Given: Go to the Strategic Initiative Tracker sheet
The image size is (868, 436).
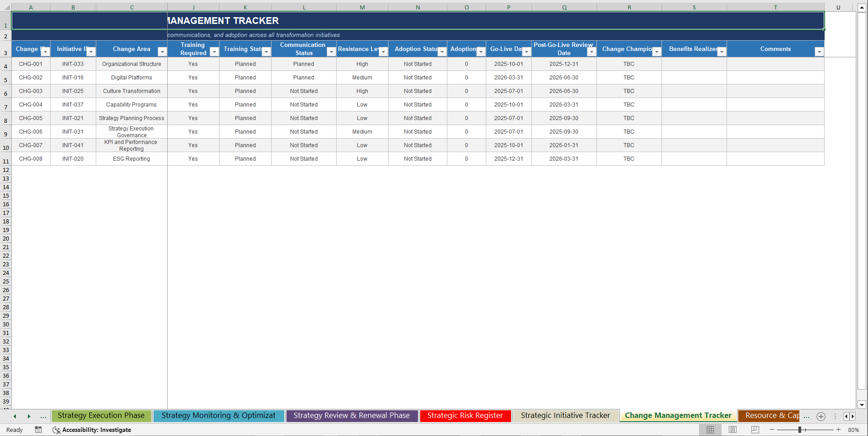Looking at the screenshot, I should pos(565,416).
